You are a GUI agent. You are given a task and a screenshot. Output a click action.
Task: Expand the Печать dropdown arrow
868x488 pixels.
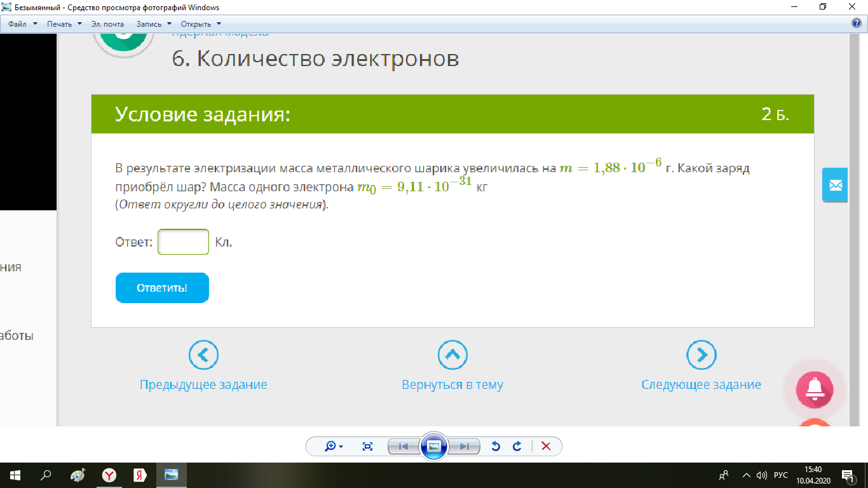click(x=79, y=24)
